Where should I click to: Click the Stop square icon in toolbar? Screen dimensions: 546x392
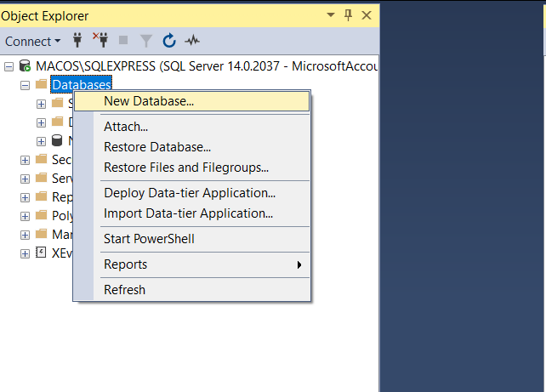124,41
